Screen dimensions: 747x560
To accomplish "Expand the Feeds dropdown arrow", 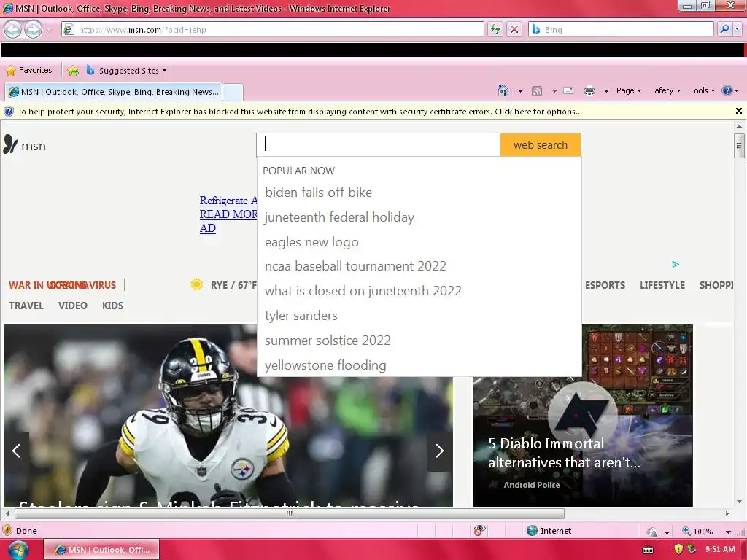I will (554, 91).
